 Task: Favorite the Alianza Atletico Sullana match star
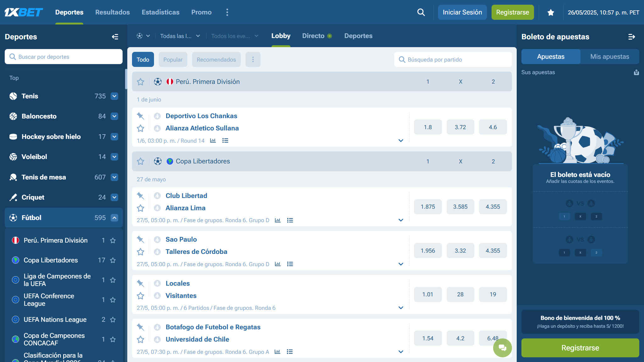click(140, 128)
